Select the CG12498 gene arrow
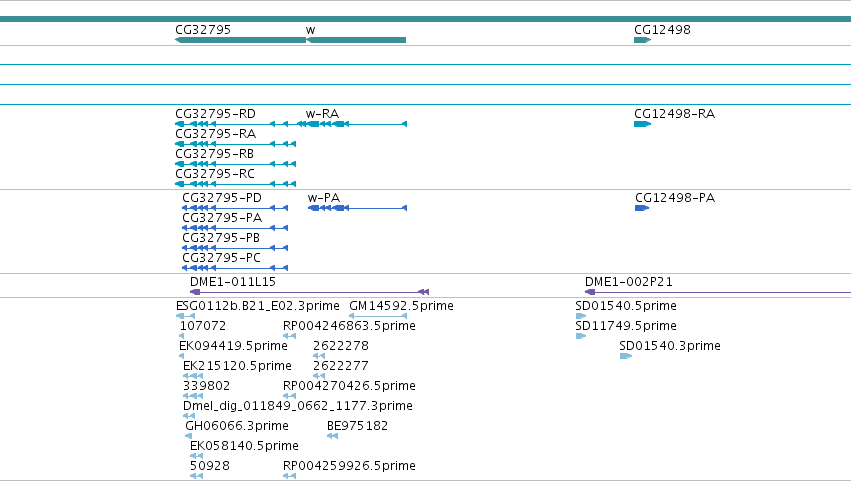 pos(643,40)
